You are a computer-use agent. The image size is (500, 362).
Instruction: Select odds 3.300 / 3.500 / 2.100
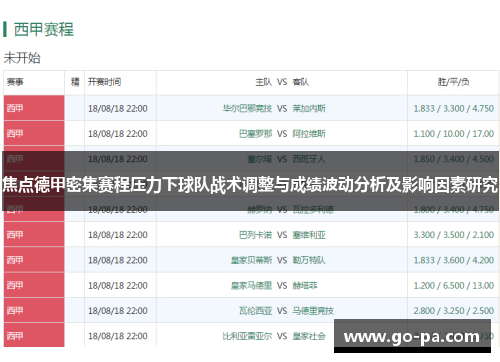tap(454, 235)
